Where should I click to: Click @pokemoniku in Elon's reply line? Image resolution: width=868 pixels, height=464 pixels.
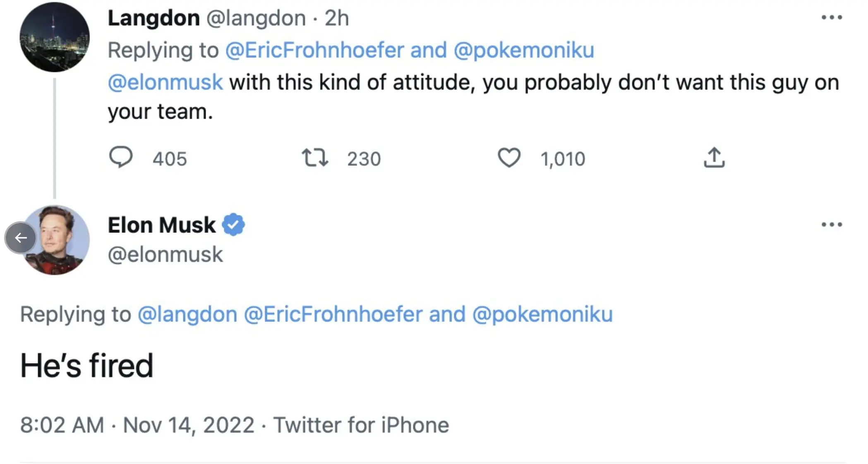(x=542, y=314)
